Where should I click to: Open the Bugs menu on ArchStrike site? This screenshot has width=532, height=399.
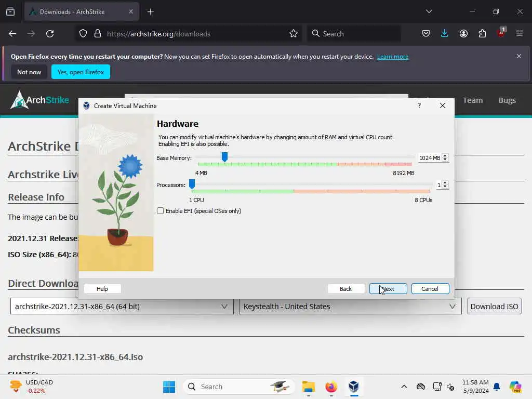tap(507, 100)
